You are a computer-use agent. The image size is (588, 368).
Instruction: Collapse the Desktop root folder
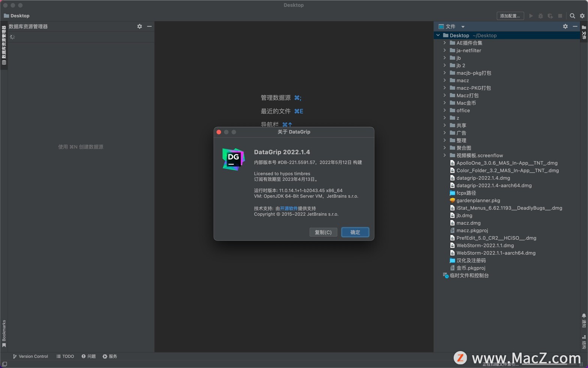(x=438, y=35)
